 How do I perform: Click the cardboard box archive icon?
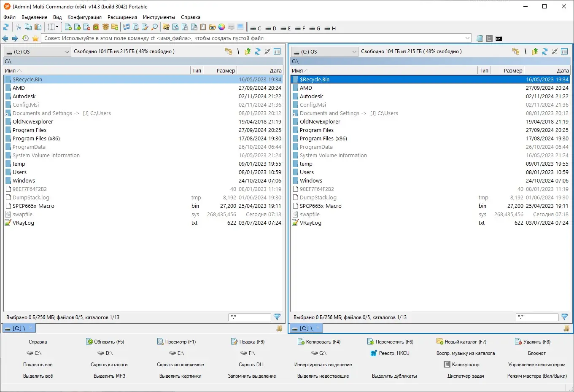(x=105, y=27)
